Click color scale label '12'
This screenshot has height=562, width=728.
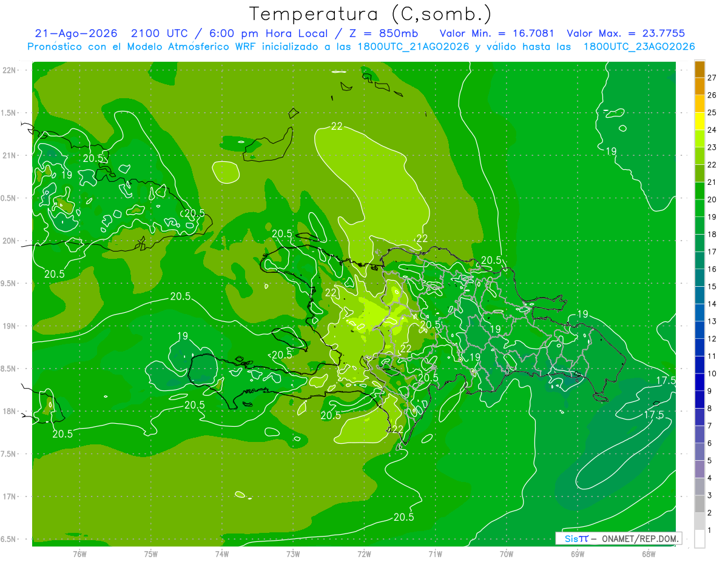coord(712,339)
